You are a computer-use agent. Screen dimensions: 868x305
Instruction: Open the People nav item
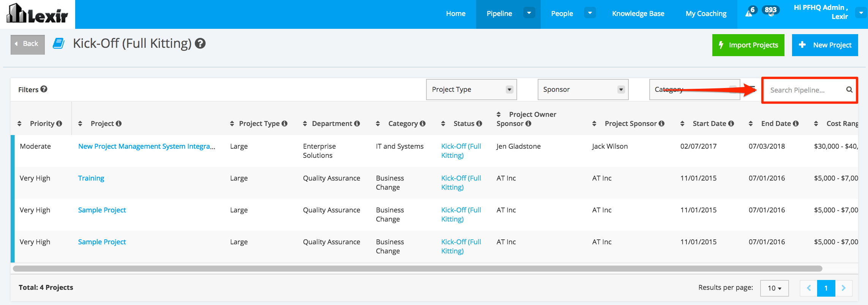point(562,14)
